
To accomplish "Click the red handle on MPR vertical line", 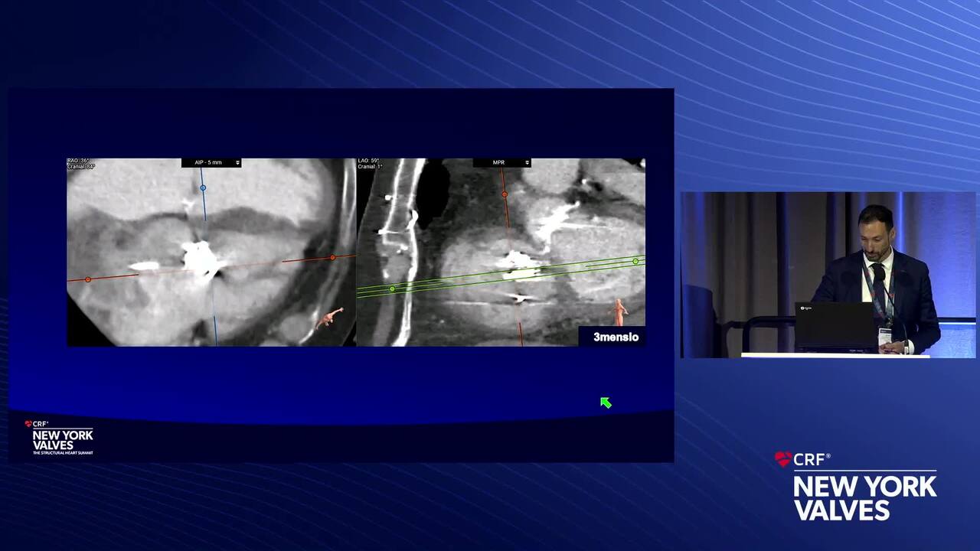I will [505, 194].
